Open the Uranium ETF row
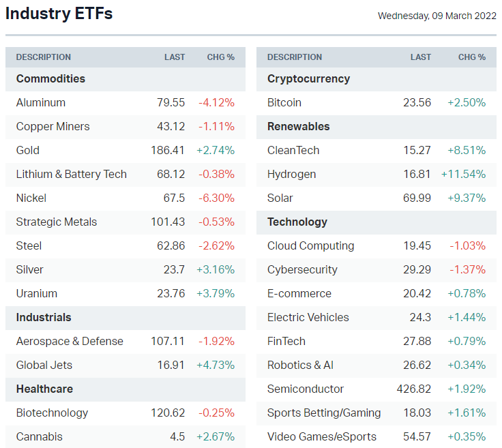This screenshot has height=448, width=502. click(37, 293)
